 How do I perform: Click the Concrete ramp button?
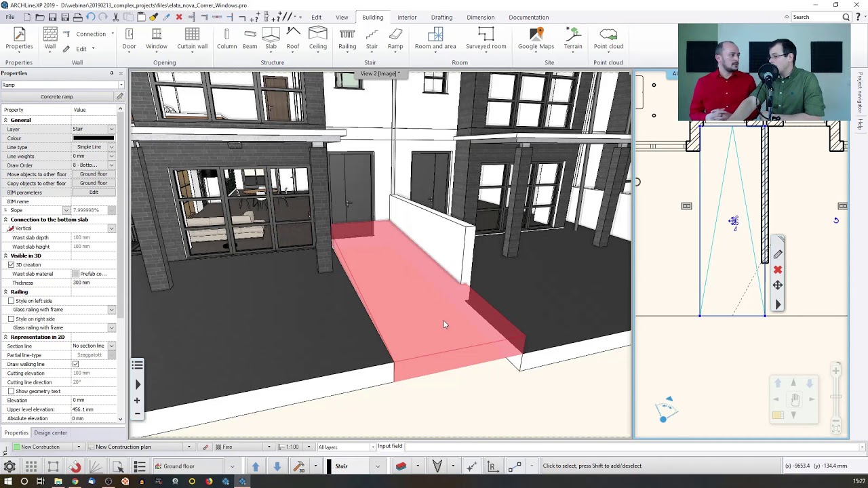point(57,97)
